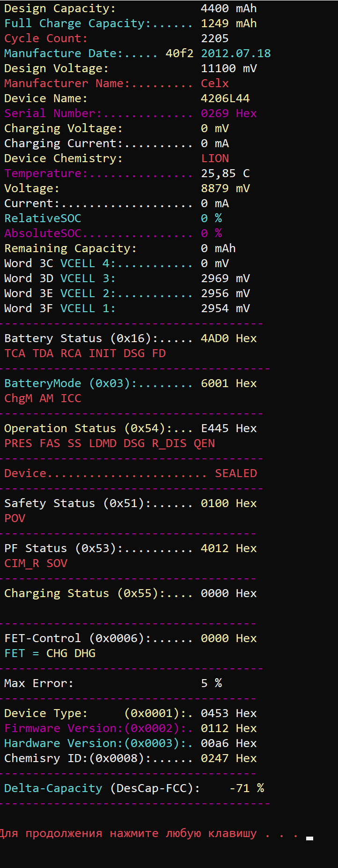Click the Operation Status flags line starting PRES
This screenshot has width=338, height=868.
(110, 443)
